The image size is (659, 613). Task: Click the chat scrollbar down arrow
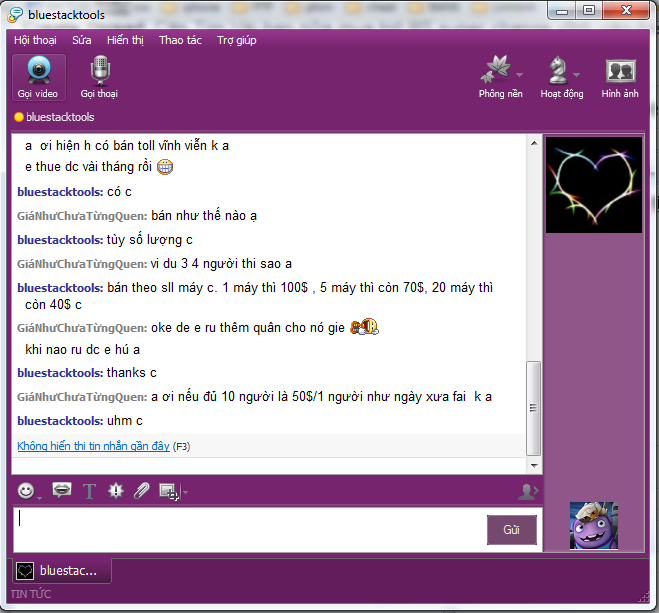pos(534,466)
